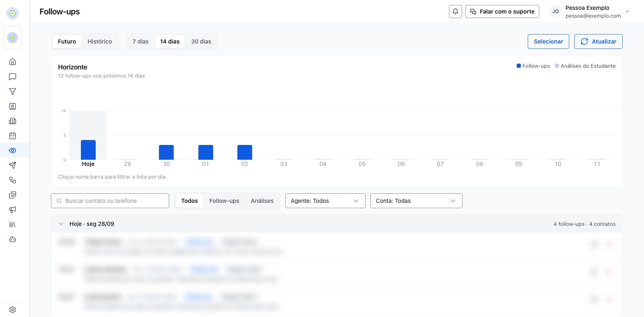Click the workspace logo box in sidebar

click(x=13, y=38)
